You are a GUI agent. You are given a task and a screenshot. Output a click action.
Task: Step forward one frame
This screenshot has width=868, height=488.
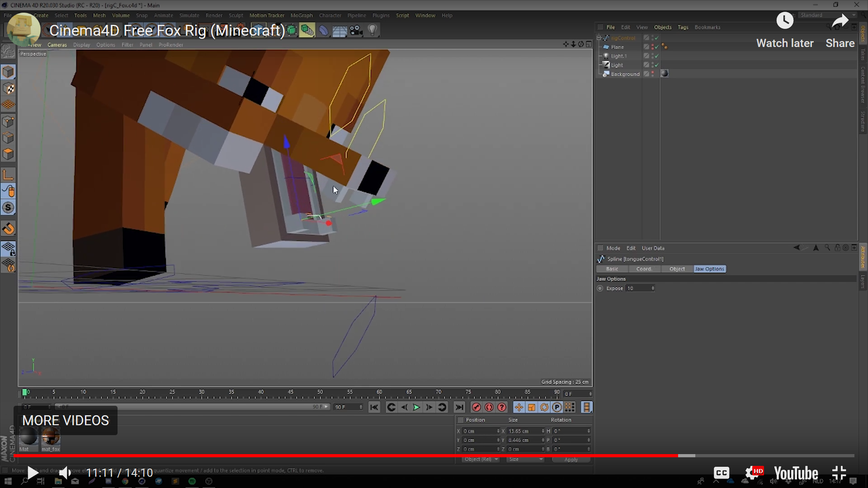[429, 408]
